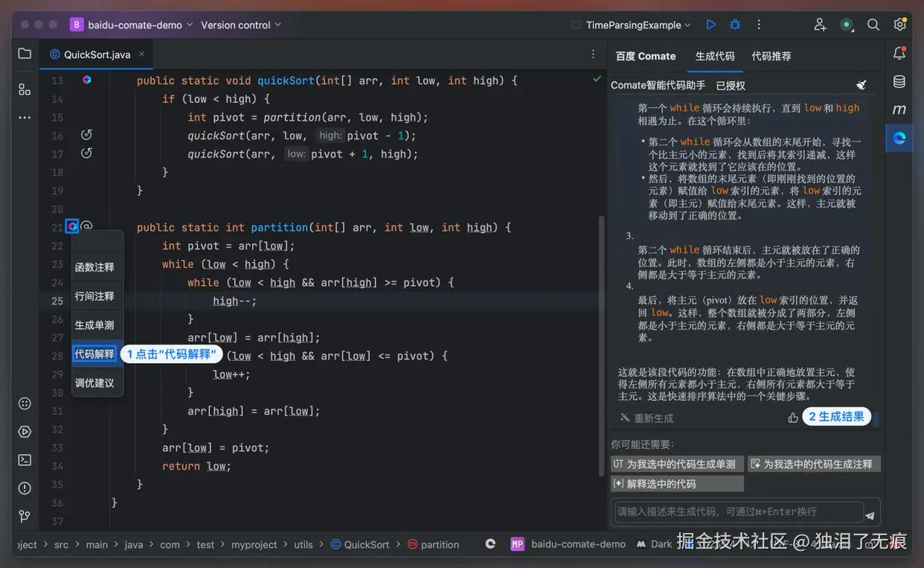This screenshot has height=568, width=924.
Task: Open the toolbar's vertical three-dot menu
Action: 759,25
